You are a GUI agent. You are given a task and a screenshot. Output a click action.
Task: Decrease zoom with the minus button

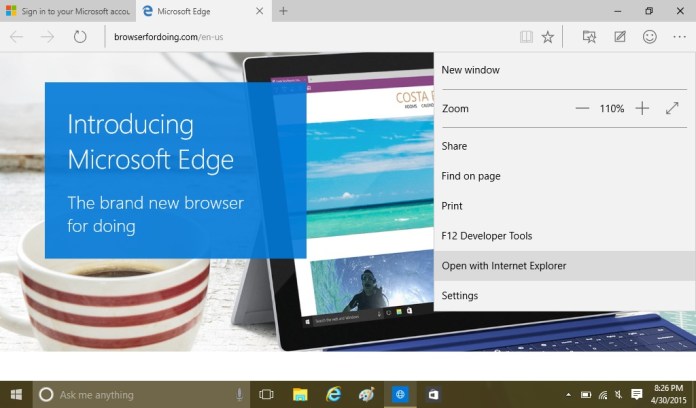click(582, 108)
